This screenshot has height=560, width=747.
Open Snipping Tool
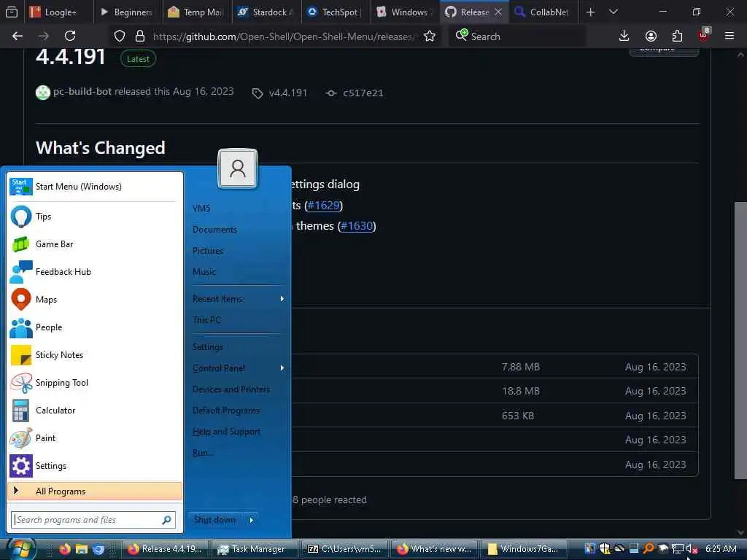click(95, 383)
